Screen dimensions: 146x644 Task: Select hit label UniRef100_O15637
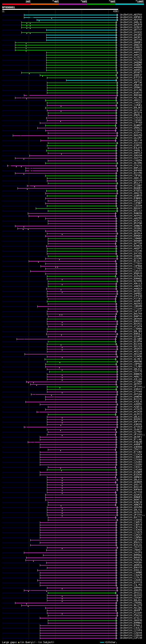[x=131, y=27]
